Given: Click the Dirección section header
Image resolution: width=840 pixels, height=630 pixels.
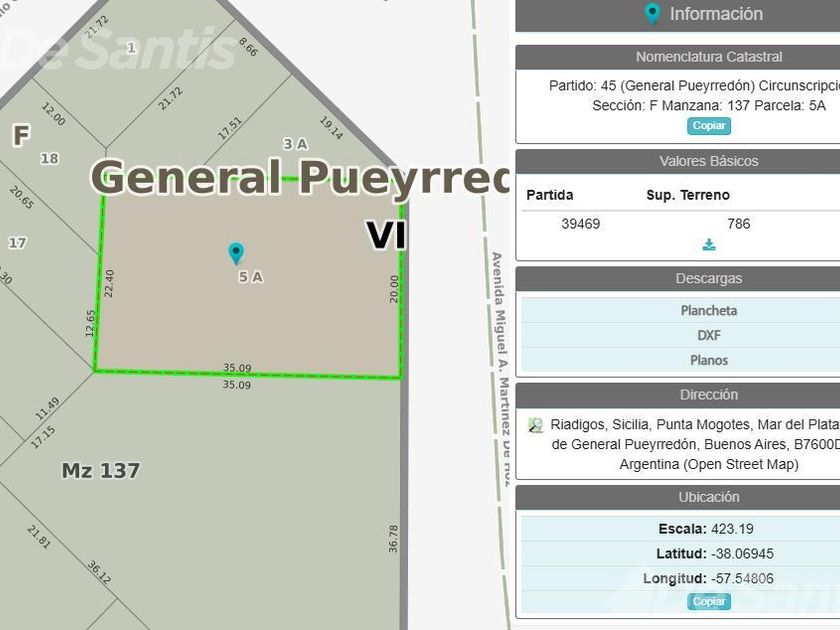Looking at the screenshot, I should coord(678,395).
